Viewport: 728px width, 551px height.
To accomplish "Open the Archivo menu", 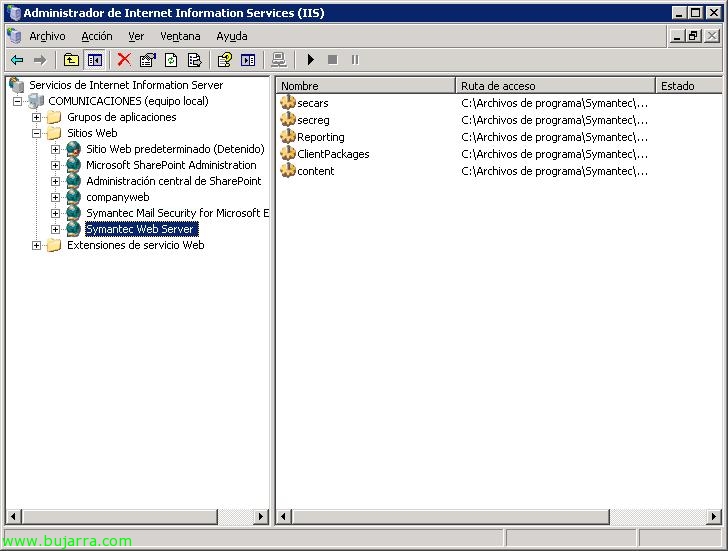I will [47, 36].
